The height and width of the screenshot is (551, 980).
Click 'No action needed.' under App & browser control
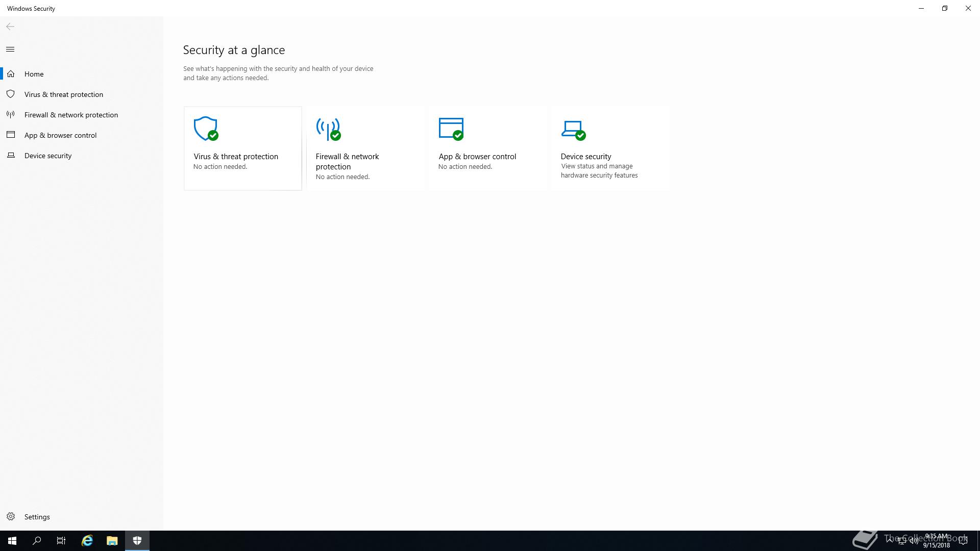465,167
